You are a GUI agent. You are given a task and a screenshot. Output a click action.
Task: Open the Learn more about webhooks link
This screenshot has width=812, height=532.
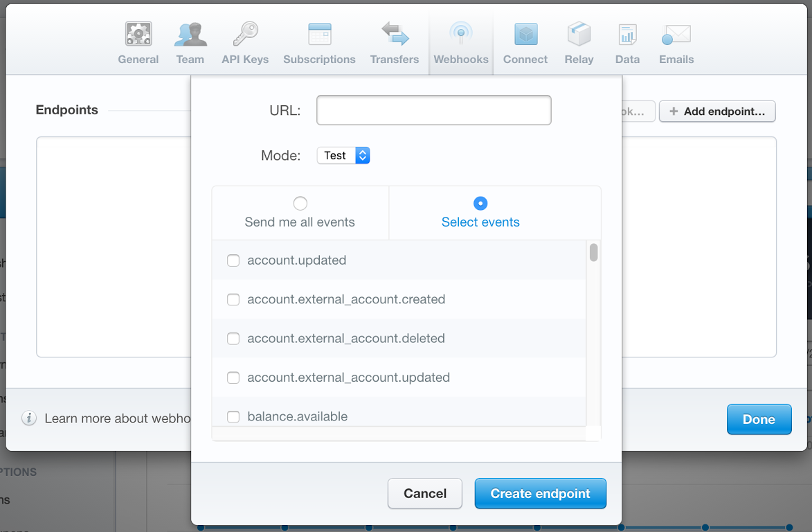[118, 418]
